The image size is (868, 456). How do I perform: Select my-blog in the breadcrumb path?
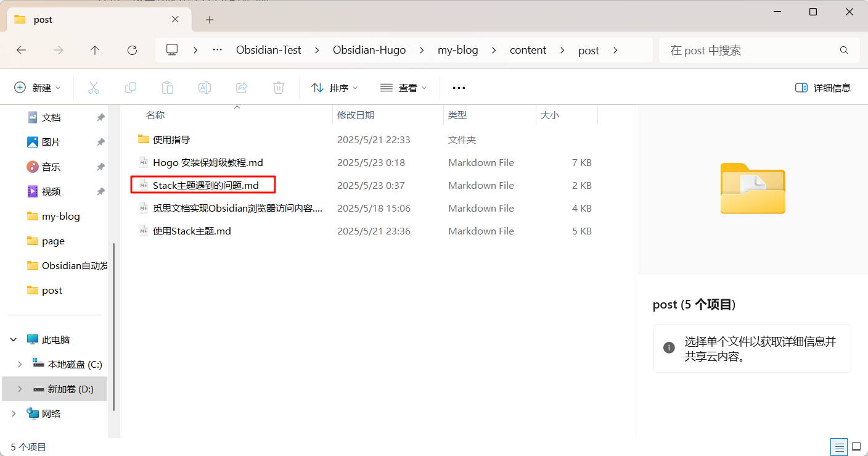[457, 51]
